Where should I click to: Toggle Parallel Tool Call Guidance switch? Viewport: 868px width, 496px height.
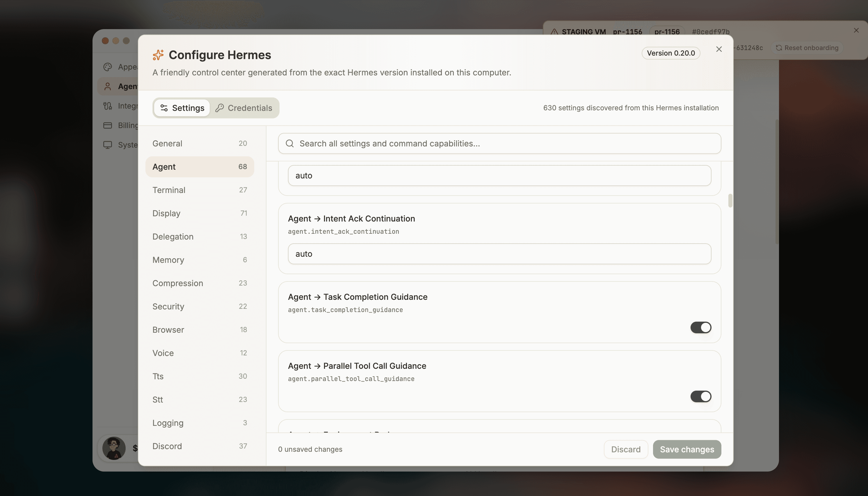pyautogui.click(x=700, y=396)
